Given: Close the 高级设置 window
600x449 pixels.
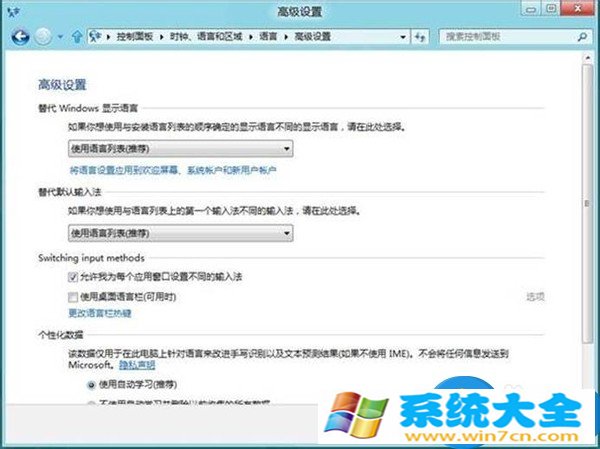Looking at the screenshot, I should pos(579,9).
